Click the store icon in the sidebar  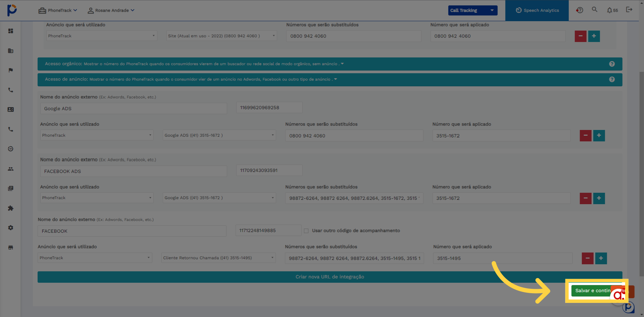pos(11,247)
